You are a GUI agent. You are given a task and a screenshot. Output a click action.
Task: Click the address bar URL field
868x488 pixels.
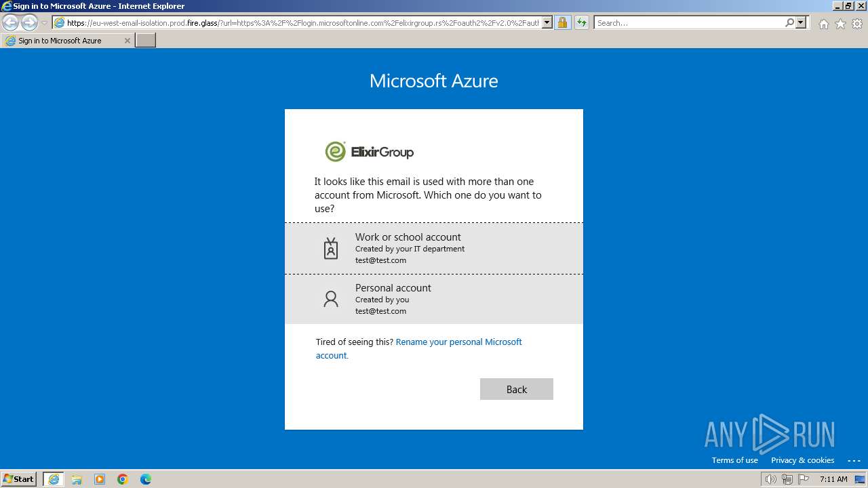pyautogui.click(x=302, y=23)
